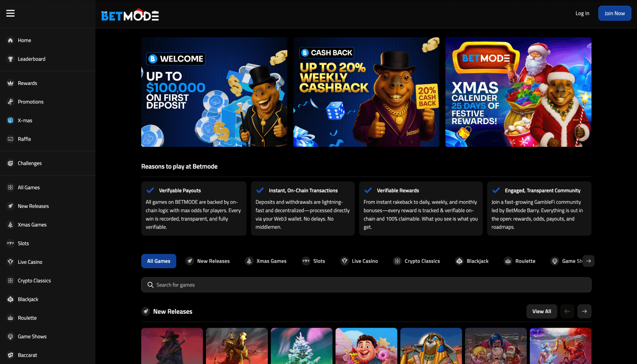Click the Slots 777 icon in sidebar
The height and width of the screenshot is (364, 637).
(x=11, y=243)
